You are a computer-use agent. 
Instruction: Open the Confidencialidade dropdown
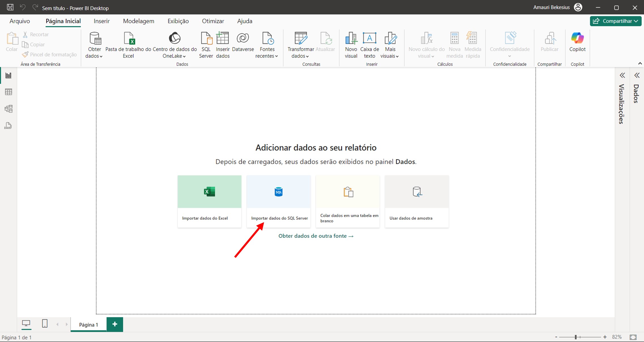click(x=510, y=45)
